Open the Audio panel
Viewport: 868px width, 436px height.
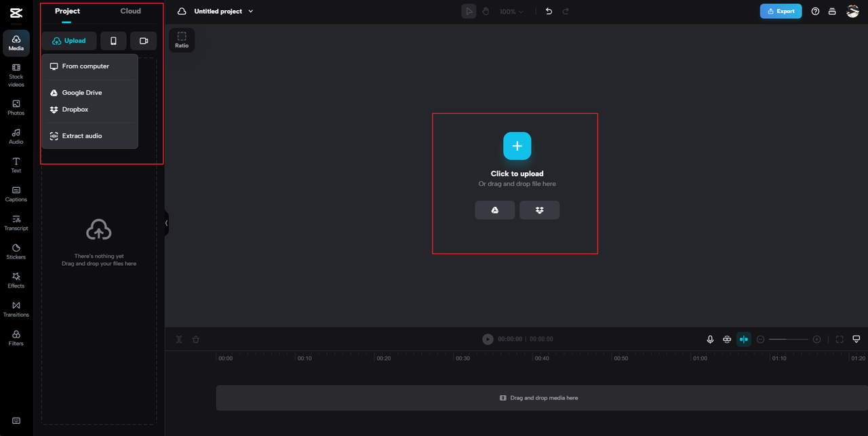[x=16, y=136]
